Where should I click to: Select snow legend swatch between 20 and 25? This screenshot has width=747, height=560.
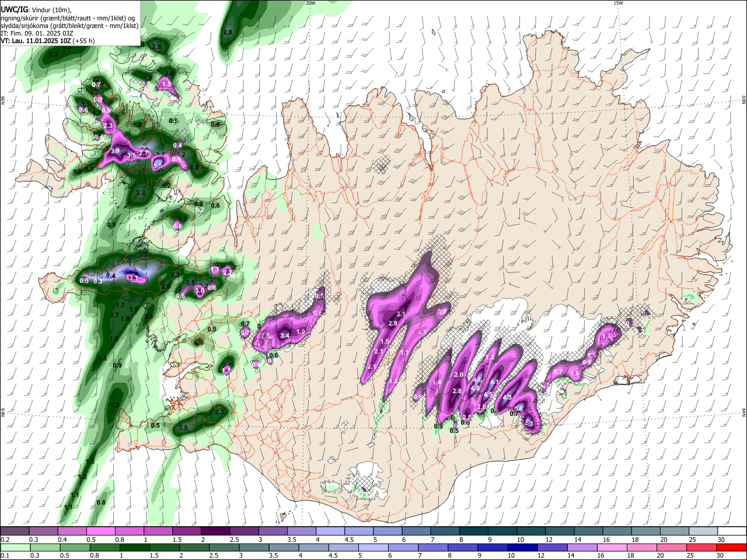[x=675, y=531]
